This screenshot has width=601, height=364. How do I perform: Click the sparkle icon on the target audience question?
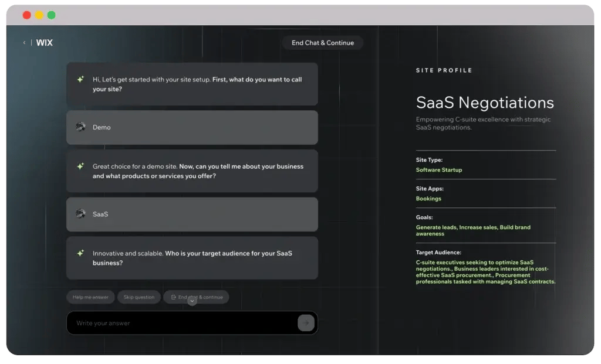[80, 253]
